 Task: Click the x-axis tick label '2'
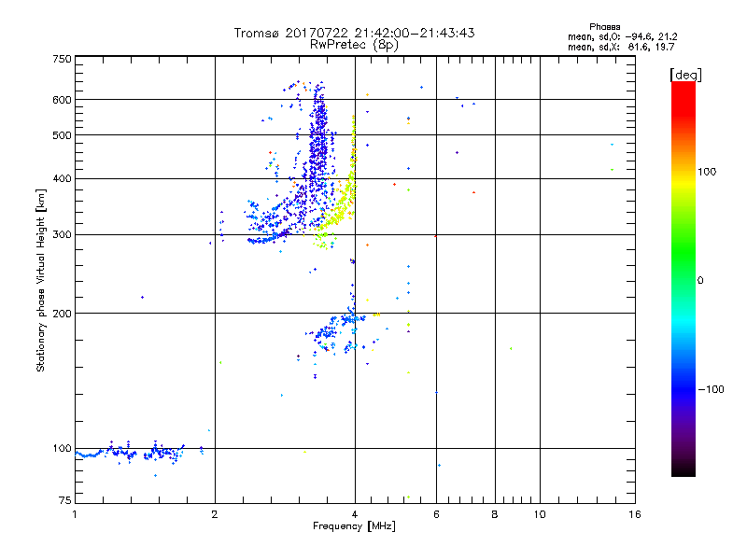pyautogui.click(x=215, y=514)
